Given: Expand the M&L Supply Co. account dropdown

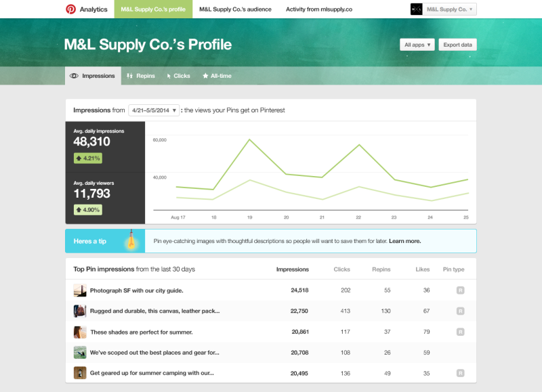Looking at the screenshot, I should click(449, 9).
